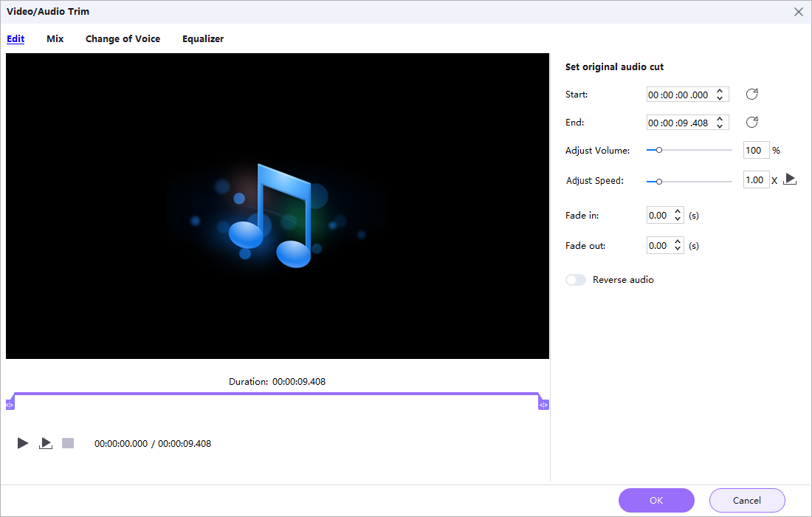Increase the Fade in duration
This screenshot has width=812, height=517.
pyautogui.click(x=678, y=211)
